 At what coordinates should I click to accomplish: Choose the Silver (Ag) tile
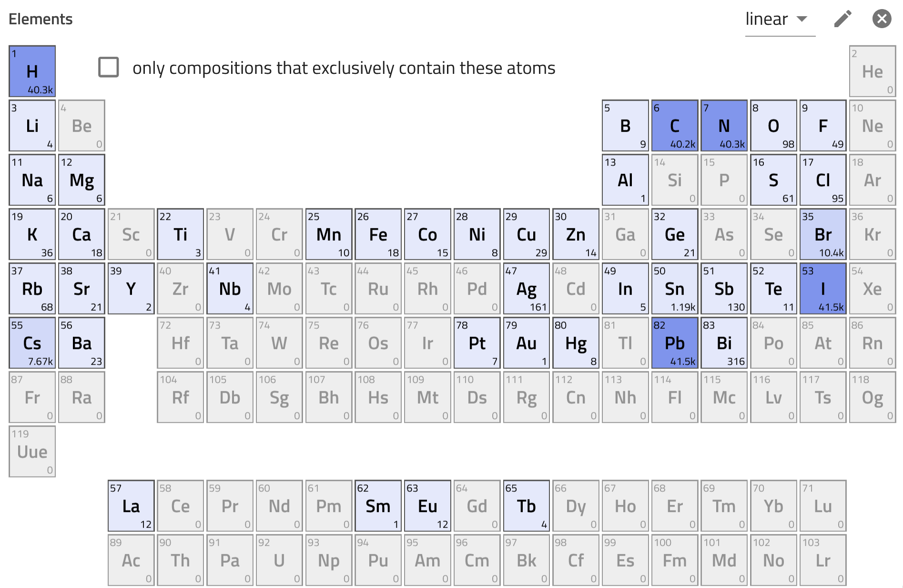[527, 289]
